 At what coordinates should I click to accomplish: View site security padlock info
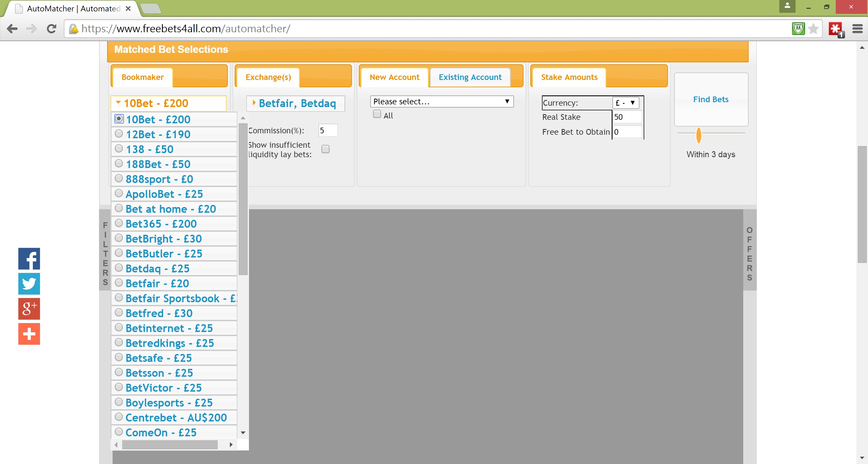coord(73,29)
